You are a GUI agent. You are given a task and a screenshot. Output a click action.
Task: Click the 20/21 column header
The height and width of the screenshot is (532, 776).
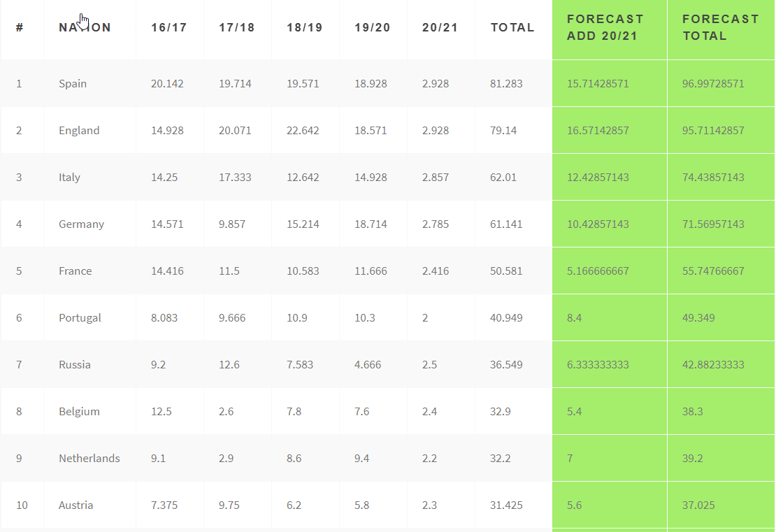point(440,27)
